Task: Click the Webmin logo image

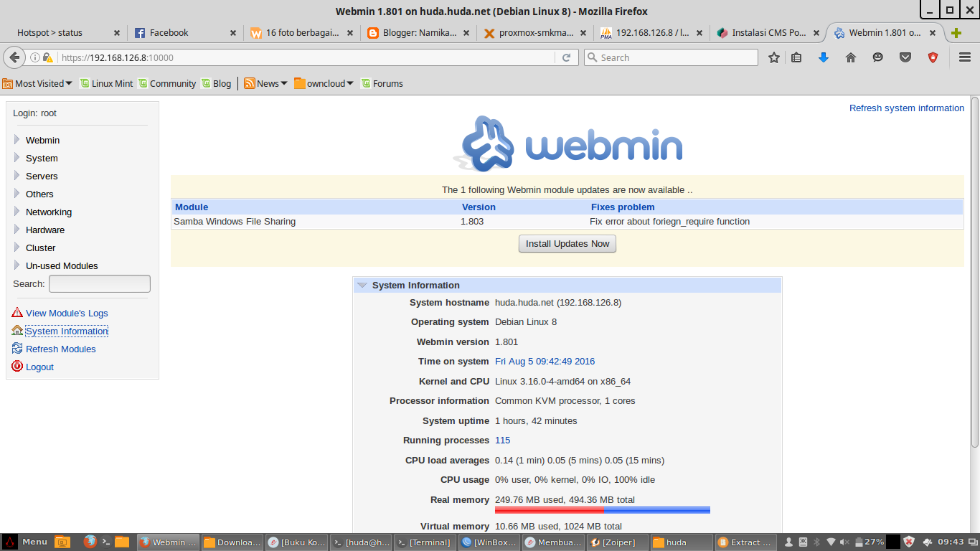Action: [567, 143]
